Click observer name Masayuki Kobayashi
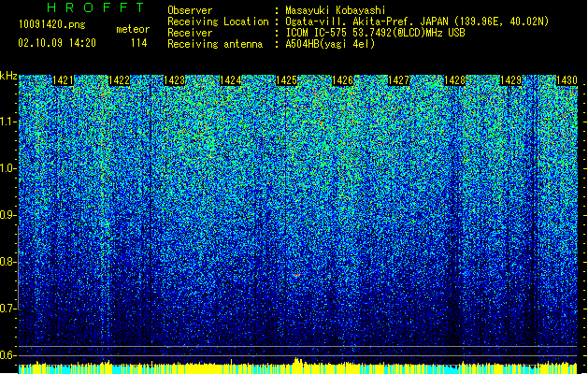This screenshot has width=588, height=374. 336,10
